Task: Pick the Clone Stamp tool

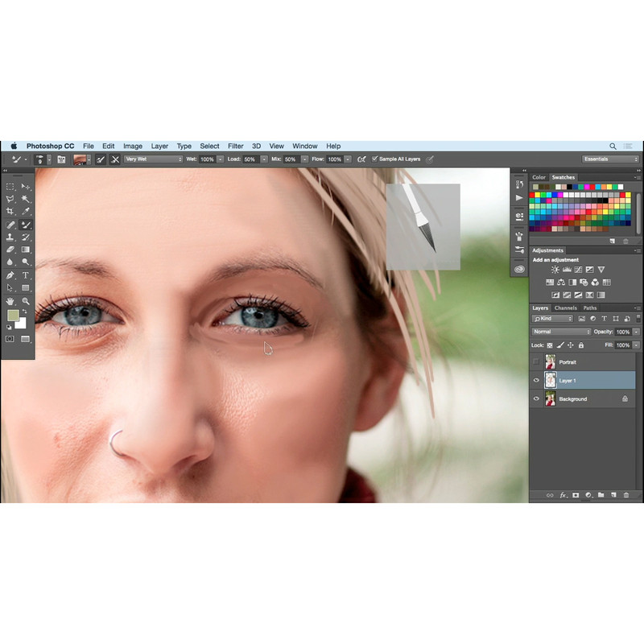Action: pos(10,237)
